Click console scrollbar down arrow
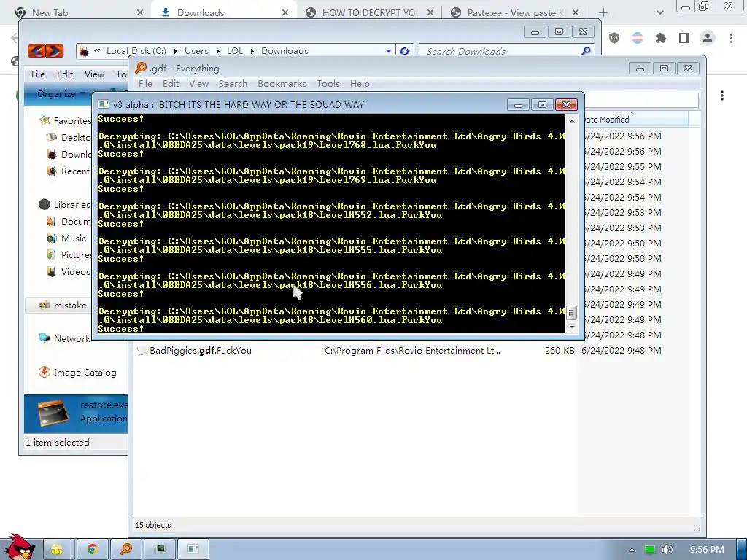747x560 pixels. [572, 327]
